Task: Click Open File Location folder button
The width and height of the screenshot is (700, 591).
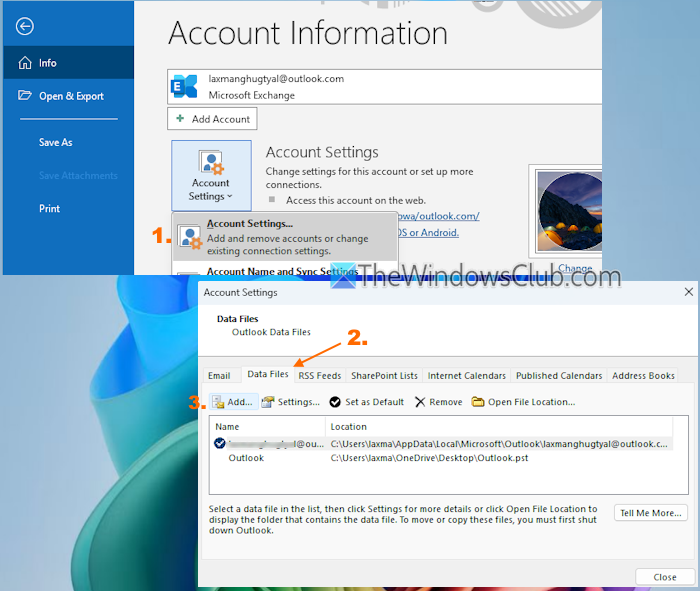Action: tap(523, 402)
